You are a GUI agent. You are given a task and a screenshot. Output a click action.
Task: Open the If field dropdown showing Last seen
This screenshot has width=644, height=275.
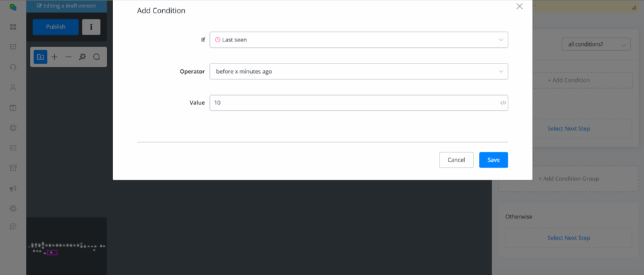click(x=358, y=40)
